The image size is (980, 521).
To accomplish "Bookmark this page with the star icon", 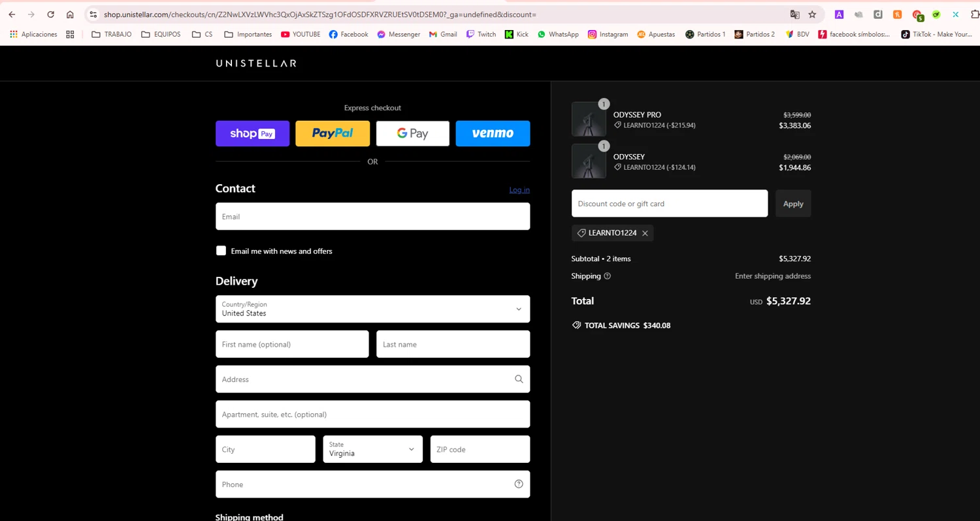I will (812, 14).
